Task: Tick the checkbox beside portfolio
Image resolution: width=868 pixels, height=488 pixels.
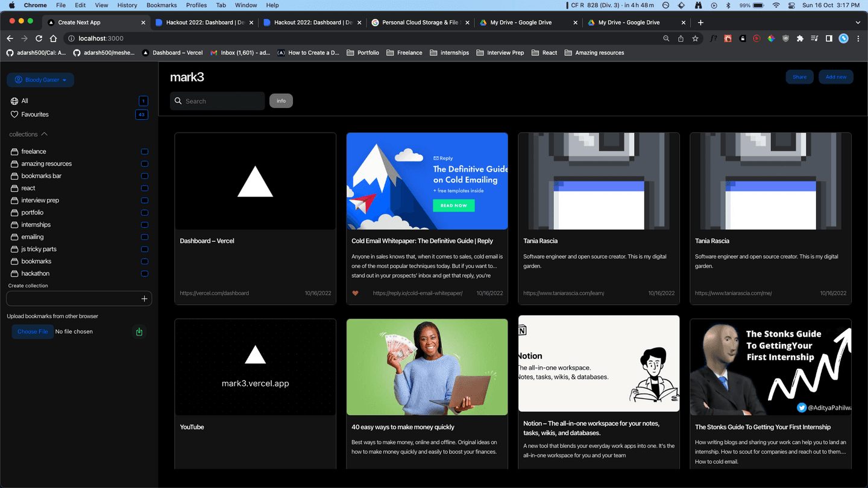Action: [145, 213]
